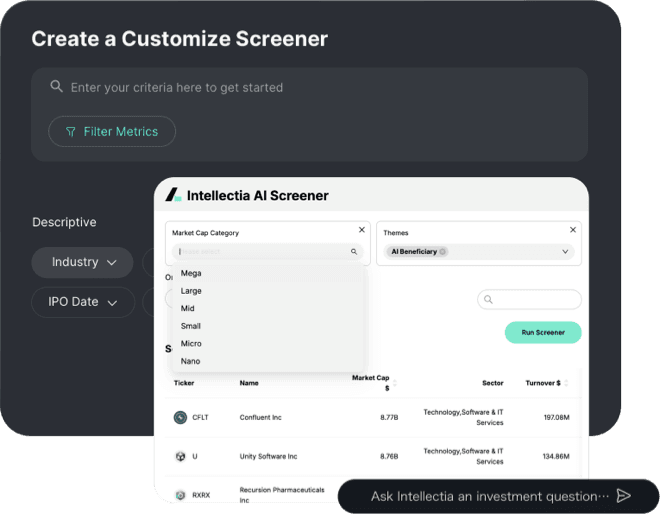Click the Unity Software company logo
The height and width of the screenshot is (514, 660).
pyautogui.click(x=180, y=456)
